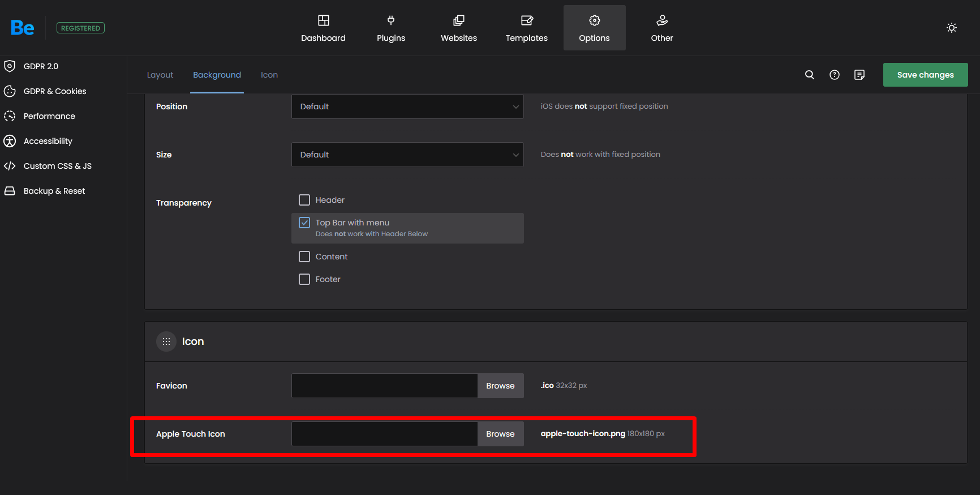Switch to the Icon tab
The image size is (980, 495).
pos(269,75)
